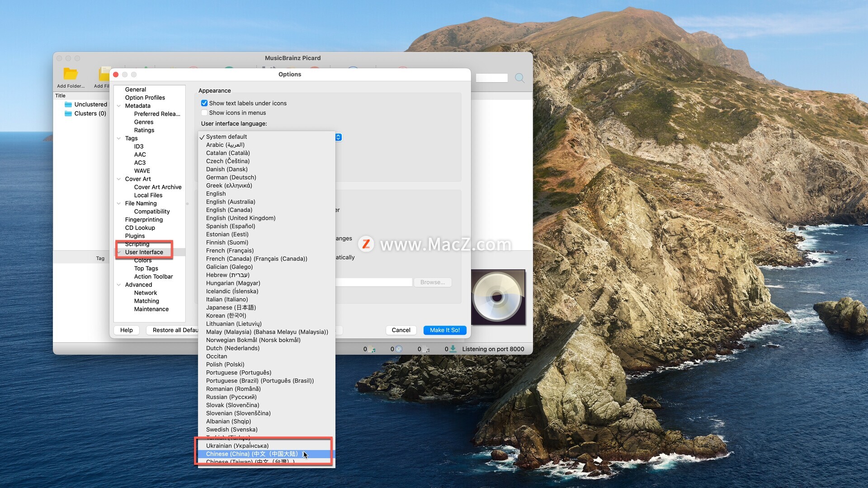Image resolution: width=868 pixels, height=488 pixels.
Task: Choose Chinese (China) language entry
Action: click(x=267, y=454)
